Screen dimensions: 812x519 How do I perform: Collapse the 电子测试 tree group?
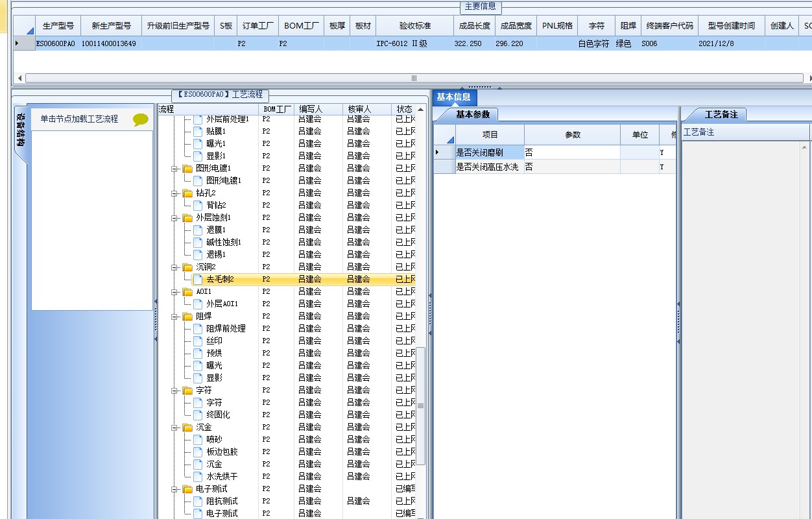pyautogui.click(x=174, y=489)
